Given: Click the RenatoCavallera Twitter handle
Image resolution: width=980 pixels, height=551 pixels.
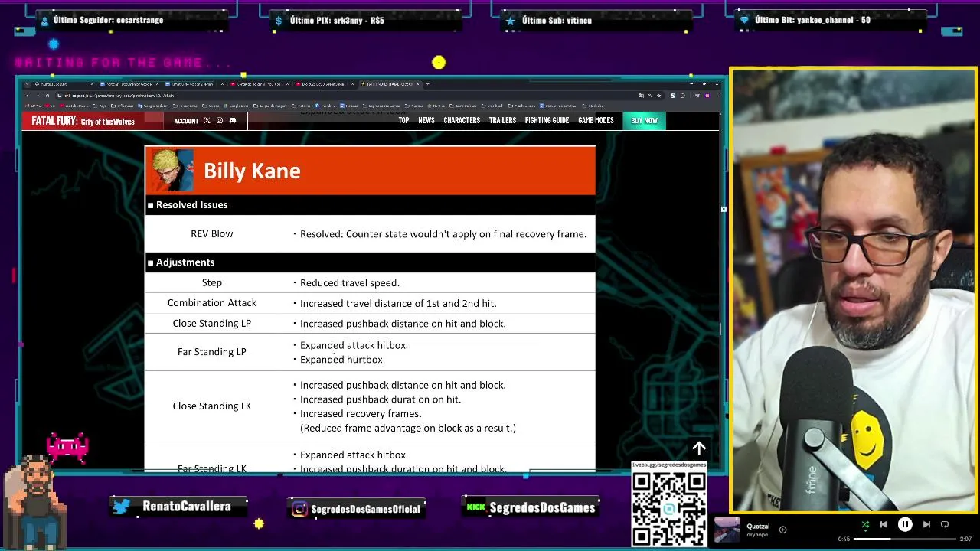Looking at the screenshot, I should pos(186,507).
